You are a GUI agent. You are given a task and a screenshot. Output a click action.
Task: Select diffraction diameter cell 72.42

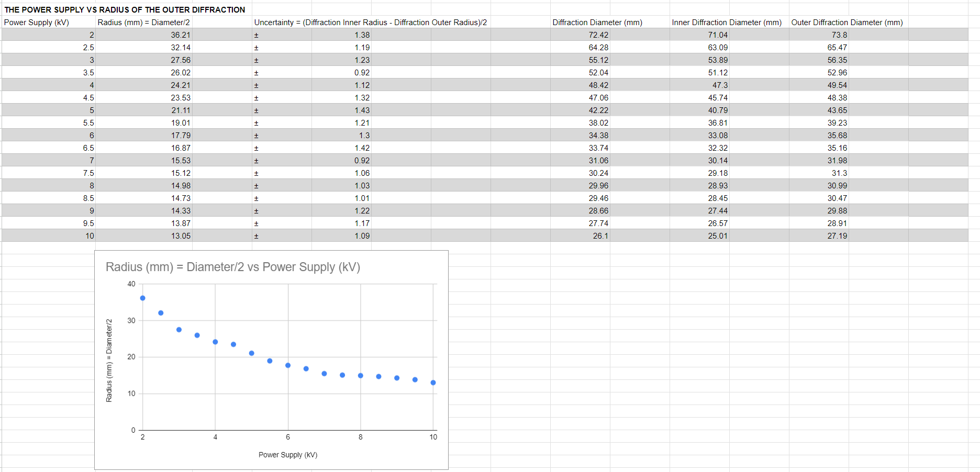[x=598, y=35]
